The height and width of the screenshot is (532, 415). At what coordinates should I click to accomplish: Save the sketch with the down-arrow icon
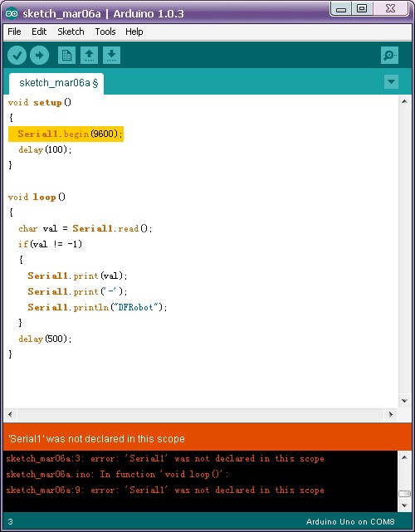pos(112,55)
